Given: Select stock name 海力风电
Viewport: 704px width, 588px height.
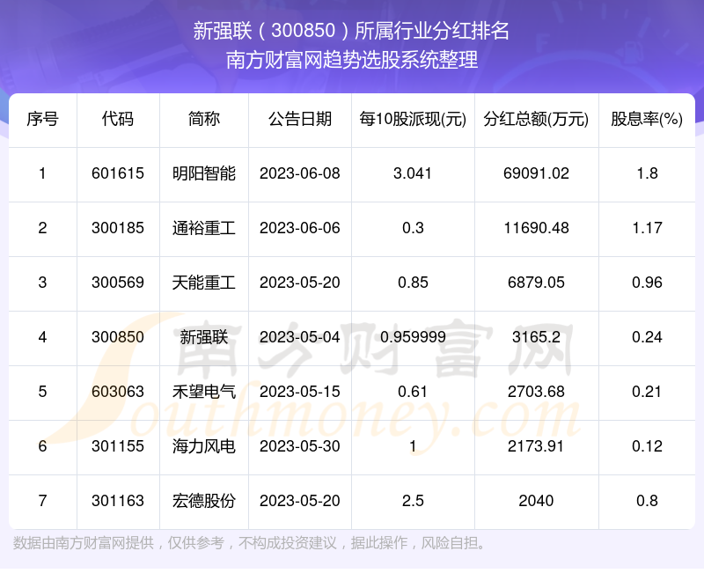Looking at the screenshot, I should (204, 446).
